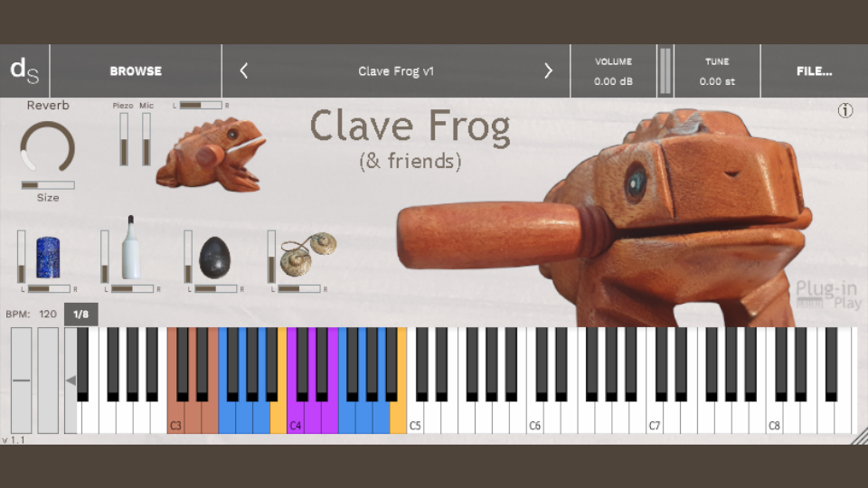This screenshot has width=868, height=488.
Task: Click the small wooden frog instrument icon
Action: (211, 154)
